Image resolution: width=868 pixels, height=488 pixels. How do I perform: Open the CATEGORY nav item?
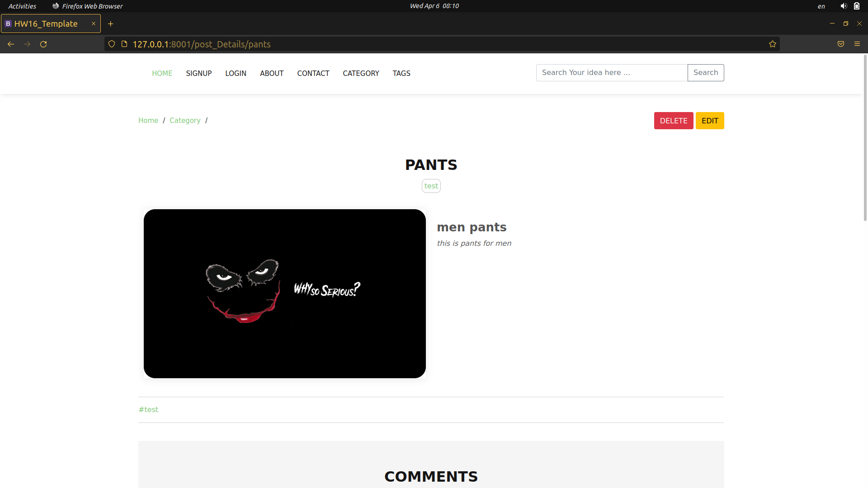tap(361, 73)
